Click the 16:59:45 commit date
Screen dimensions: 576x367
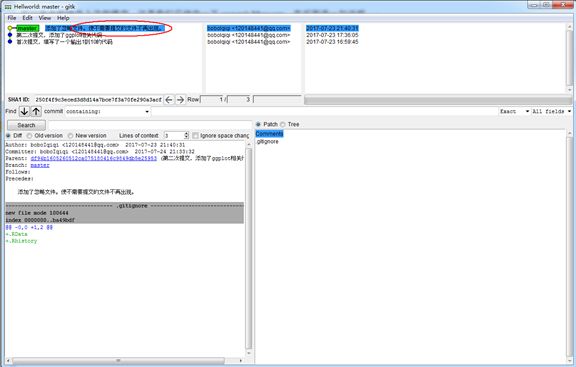(332, 42)
